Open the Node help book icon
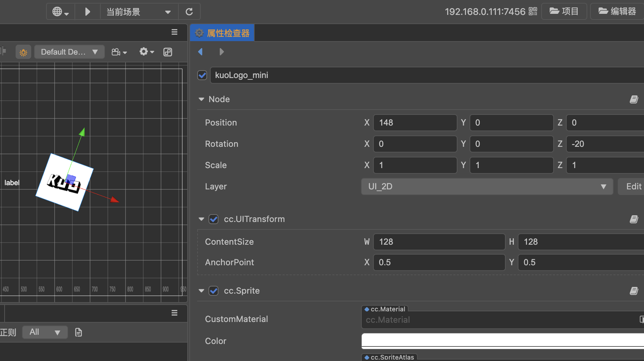644x361 pixels. pyautogui.click(x=634, y=100)
